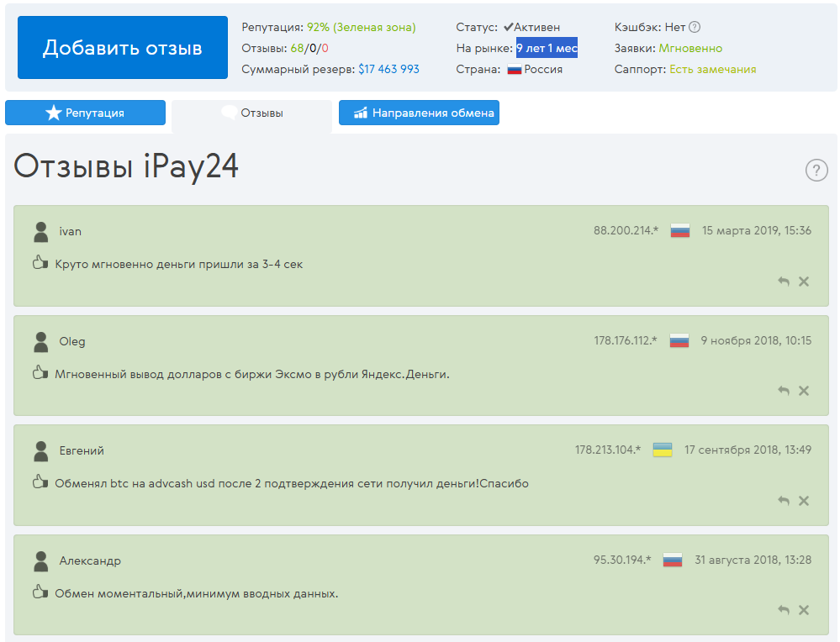Click the speech bubble icon on Отзывы tab

click(x=230, y=113)
